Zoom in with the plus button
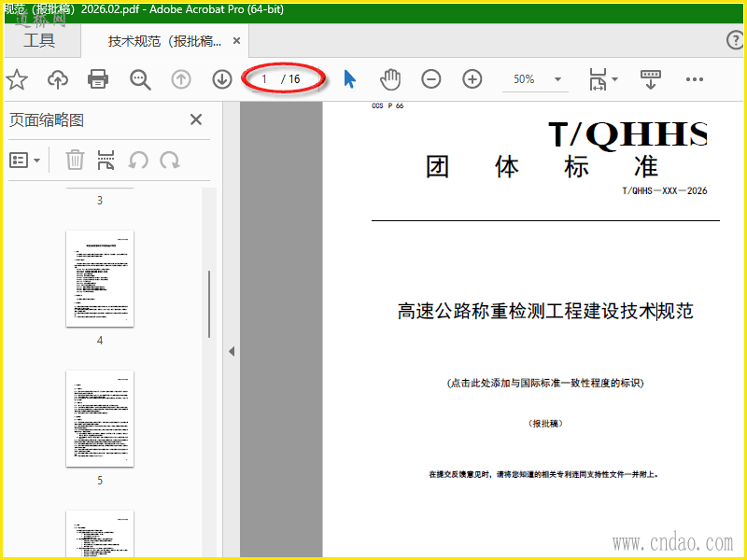The image size is (747, 560). coord(472,79)
